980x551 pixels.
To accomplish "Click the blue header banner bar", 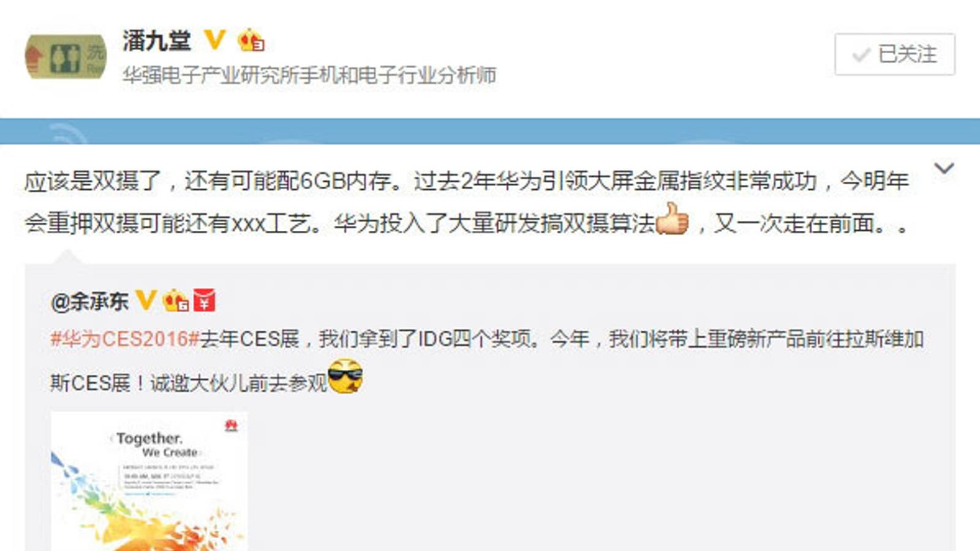I will (x=490, y=131).
